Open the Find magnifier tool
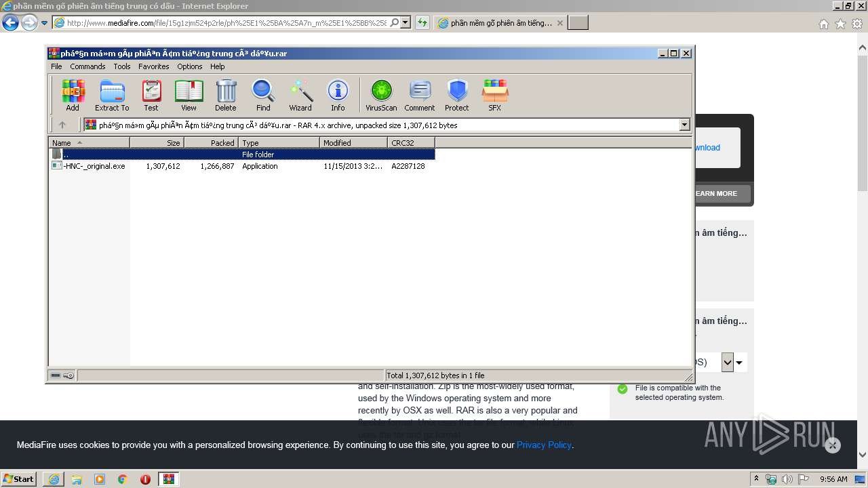 click(x=263, y=95)
